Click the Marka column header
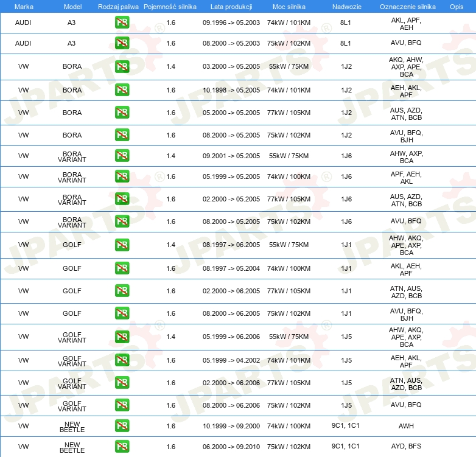Screen dimensions: 476x457 [24, 7]
